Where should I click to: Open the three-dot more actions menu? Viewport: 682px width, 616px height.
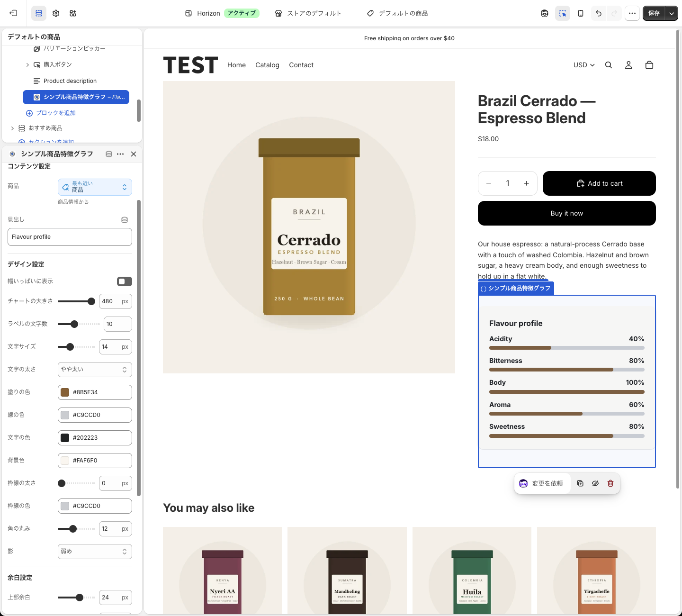(x=632, y=13)
